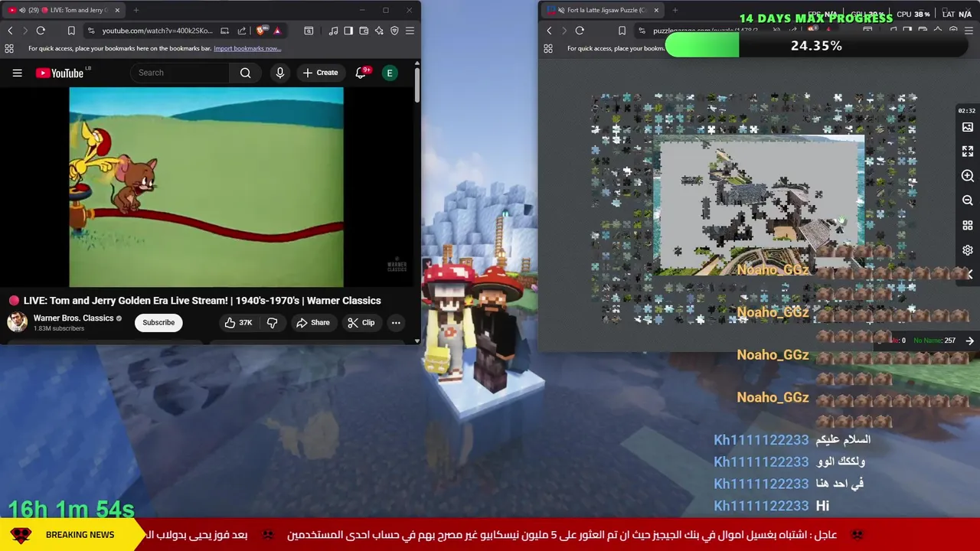Open a new tab in puzzle window
The width and height of the screenshot is (980, 551).
tap(676, 10)
